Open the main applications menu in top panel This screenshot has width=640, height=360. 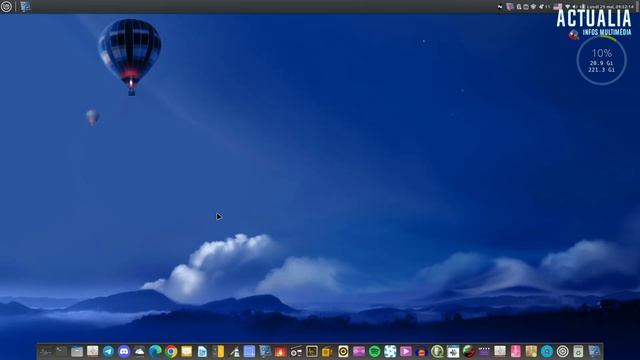(x=6, y=6)
